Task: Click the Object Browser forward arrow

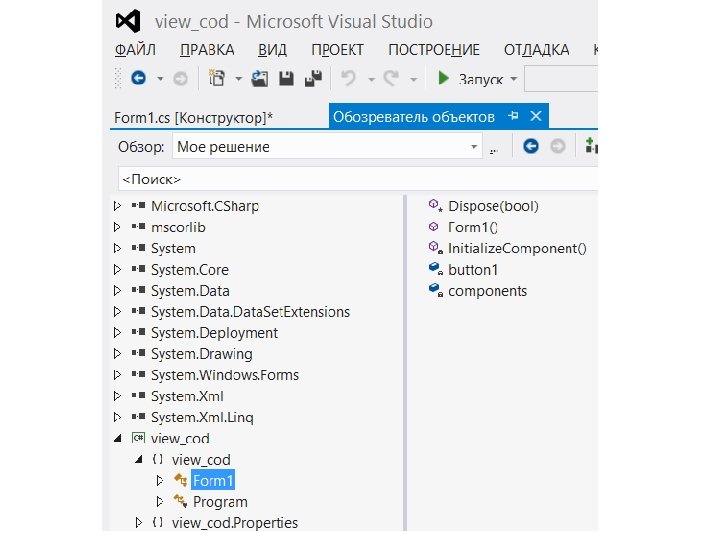Action: 558,146
